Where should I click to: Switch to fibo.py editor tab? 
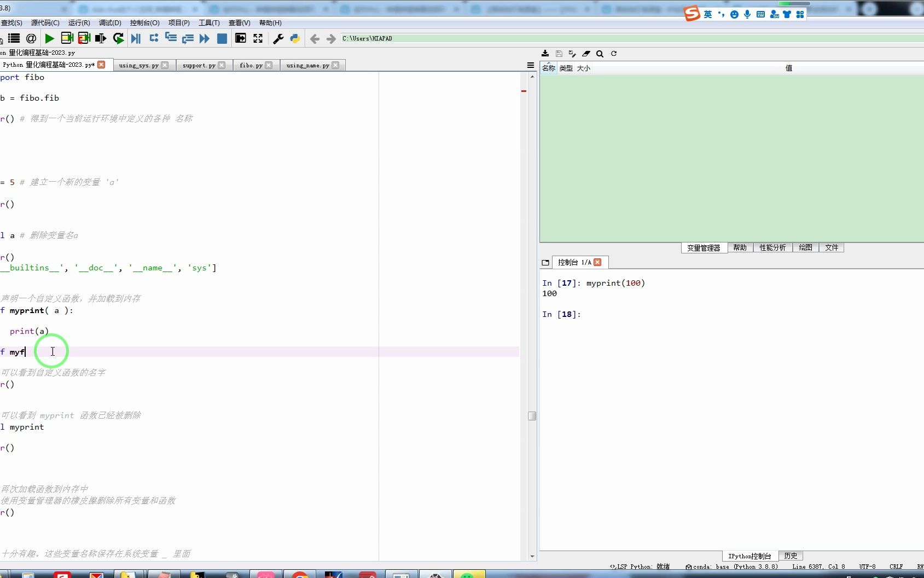click(x=251, y=65)
